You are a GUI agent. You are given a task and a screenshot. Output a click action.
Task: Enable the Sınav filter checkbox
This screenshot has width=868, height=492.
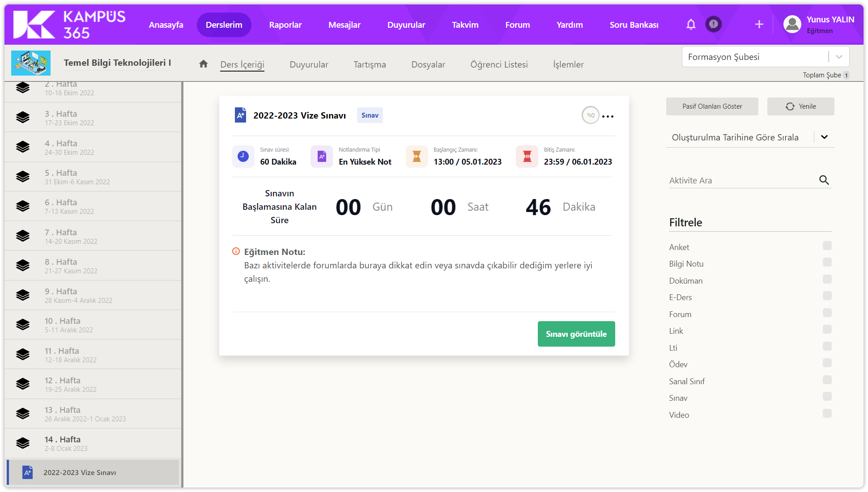pyautogui.click(x=827, y=397)
